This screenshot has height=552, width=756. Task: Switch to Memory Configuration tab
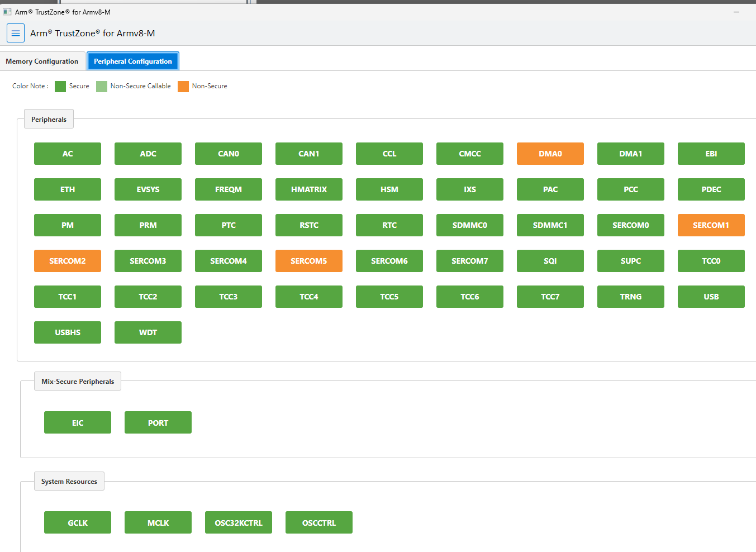point(42,61)
